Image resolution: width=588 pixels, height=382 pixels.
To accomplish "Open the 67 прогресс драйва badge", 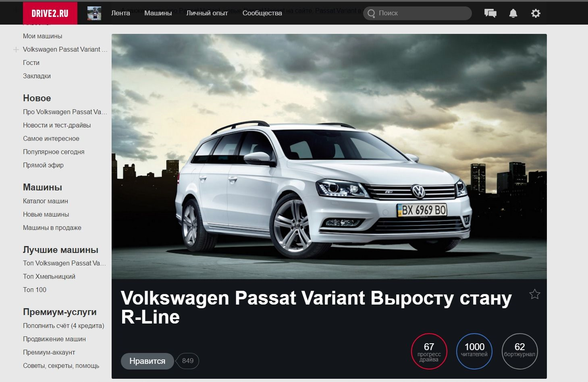I will click(429, 351).
